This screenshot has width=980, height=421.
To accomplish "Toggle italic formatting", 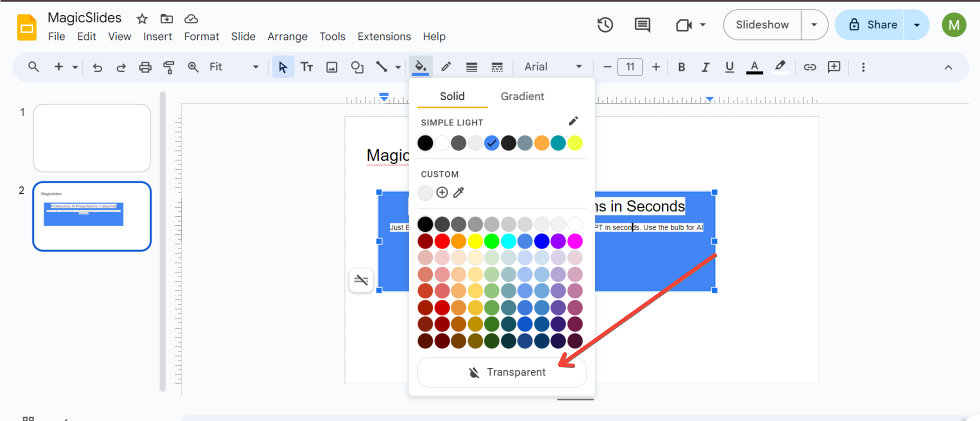I will (x=705, y=67).
